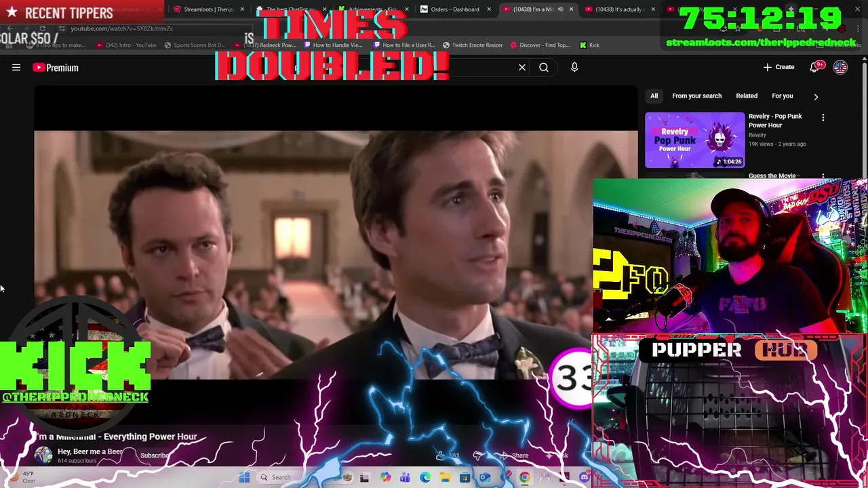Subscribe to the Hey, Beer me a Beer channel
868x488 pixels.
[x=155, y=455]
